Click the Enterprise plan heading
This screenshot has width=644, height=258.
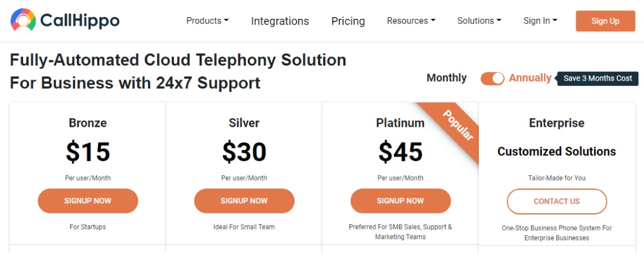click(x=557, y=123)
